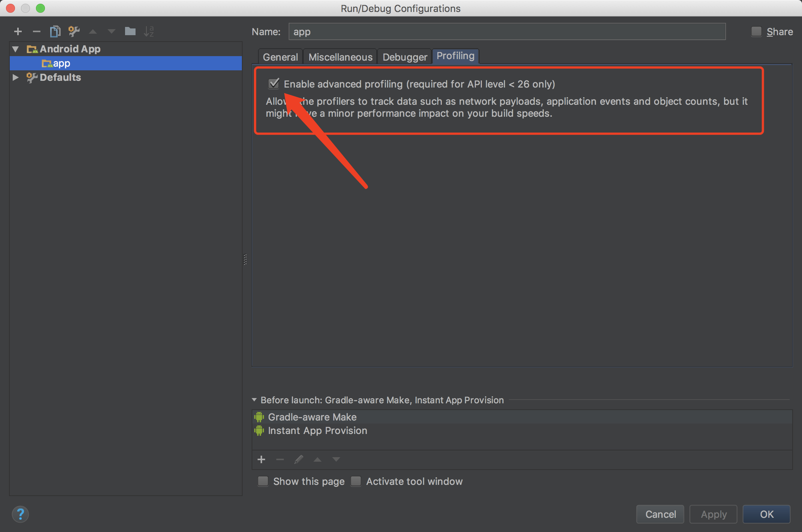Collapse the Before launch section
The image size is (802, 532).
click(255, 400)
